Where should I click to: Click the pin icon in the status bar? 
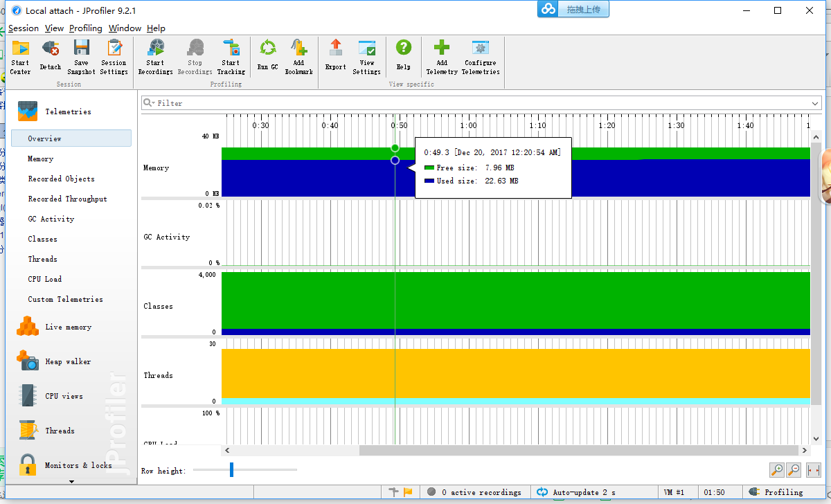point(394,492)
